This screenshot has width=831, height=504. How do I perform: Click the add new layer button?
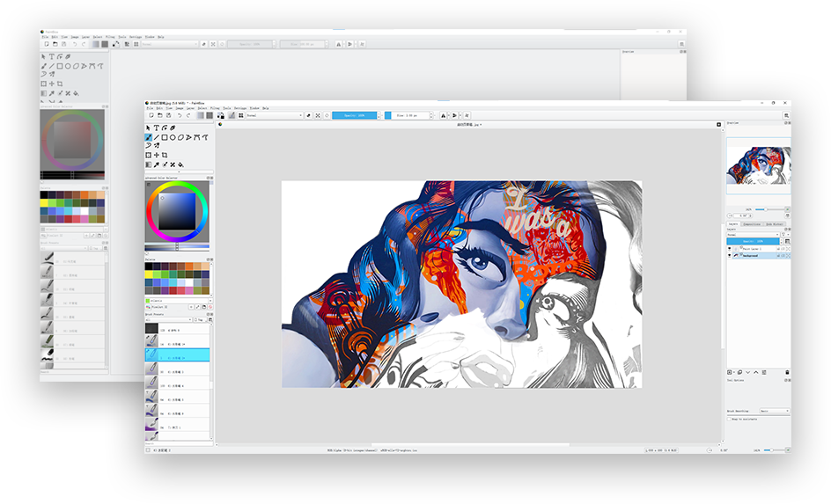[730, 372]
